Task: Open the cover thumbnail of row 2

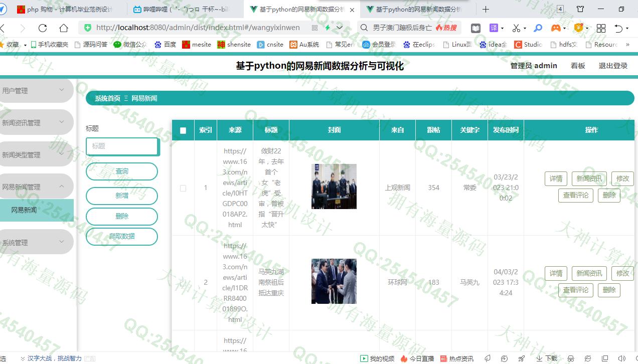Action: click(x=334, y=281)
